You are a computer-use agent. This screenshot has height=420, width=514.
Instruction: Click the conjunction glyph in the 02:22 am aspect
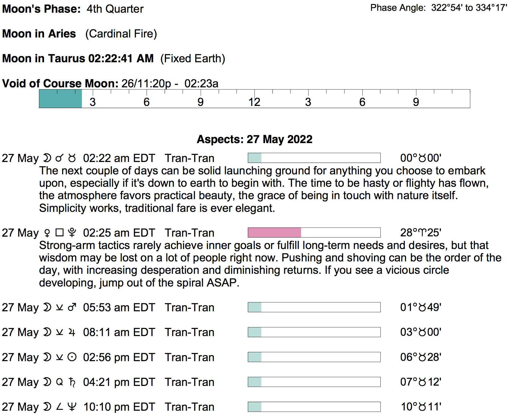(59, 158)
